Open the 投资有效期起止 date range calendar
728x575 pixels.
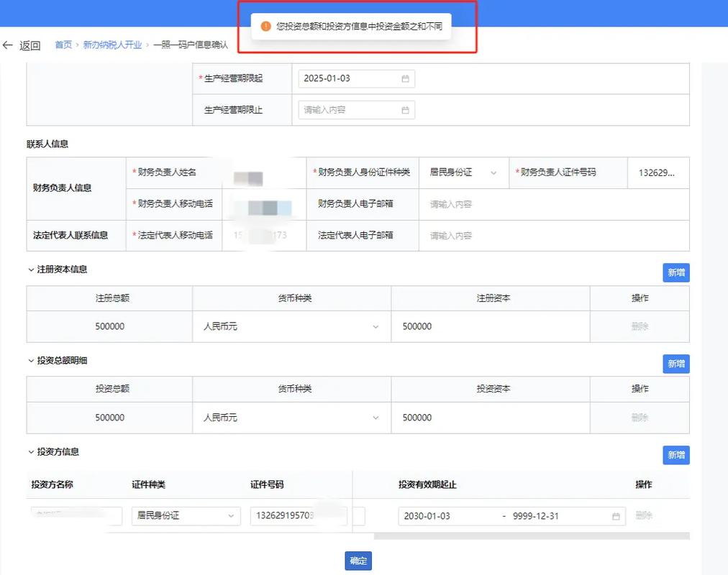614,515
